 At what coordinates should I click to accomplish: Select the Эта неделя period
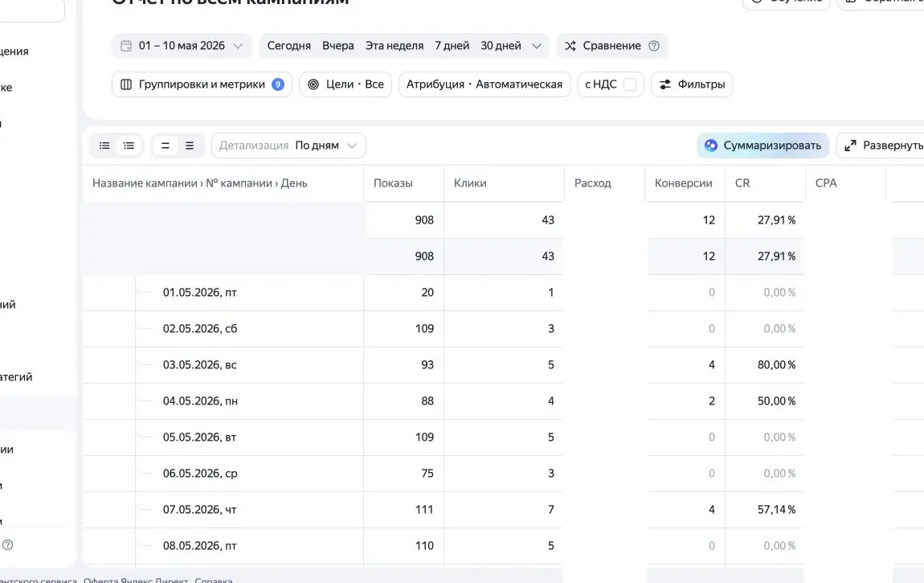click(395, 46)
